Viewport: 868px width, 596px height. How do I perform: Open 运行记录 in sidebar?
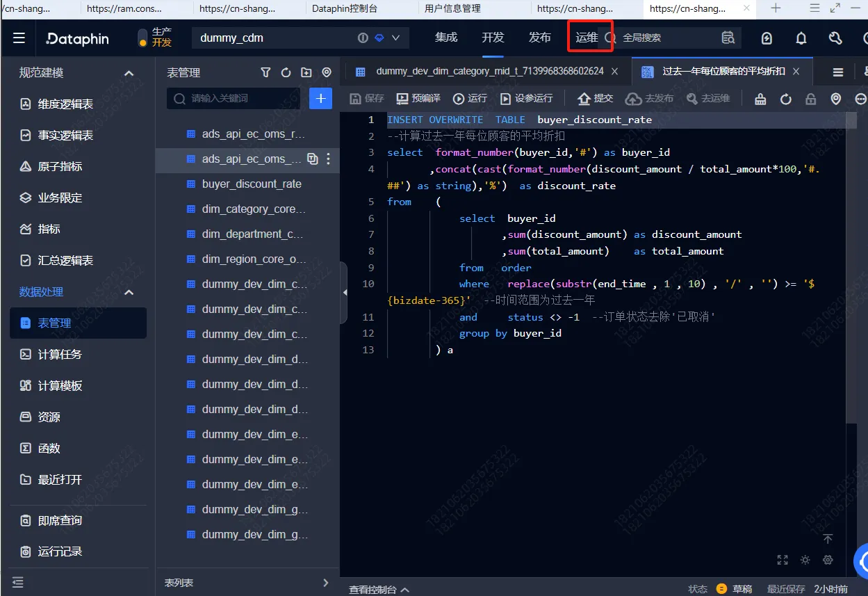[51, 551]
